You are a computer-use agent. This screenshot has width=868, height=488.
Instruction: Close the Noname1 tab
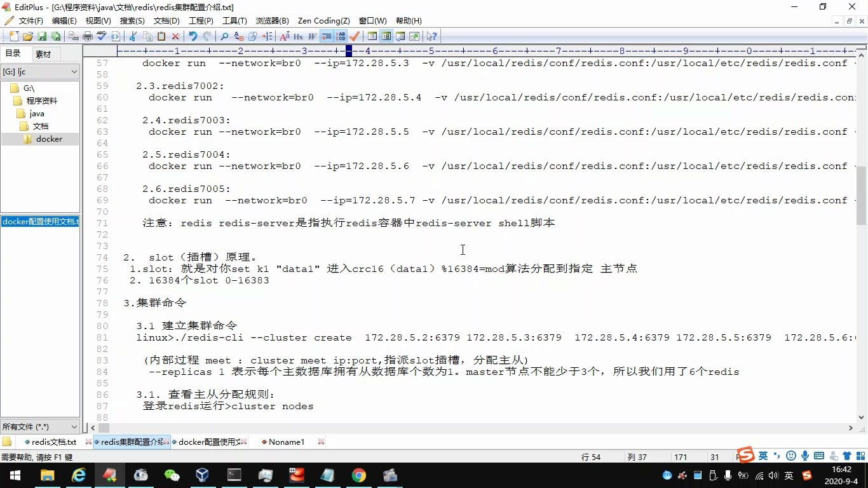click(321, 442)
